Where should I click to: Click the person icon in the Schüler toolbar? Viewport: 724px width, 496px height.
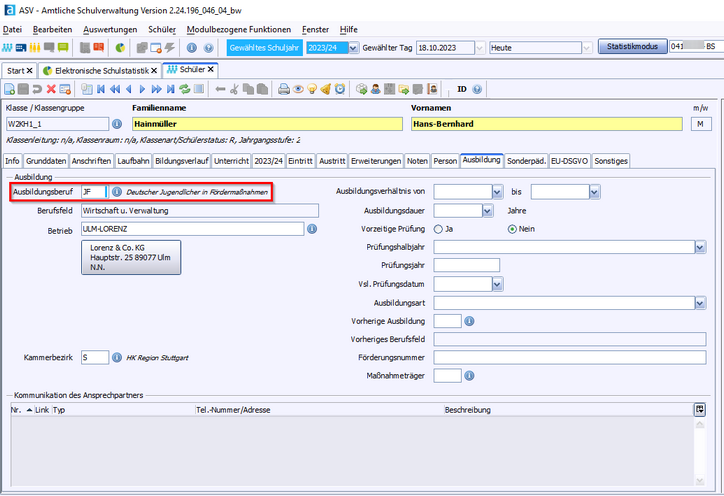[x=376, y=89]
